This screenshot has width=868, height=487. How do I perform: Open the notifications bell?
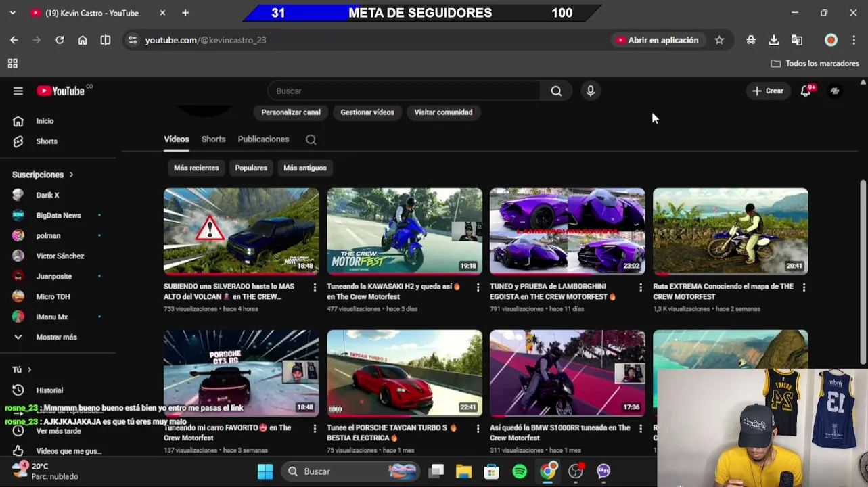[806, 91]
